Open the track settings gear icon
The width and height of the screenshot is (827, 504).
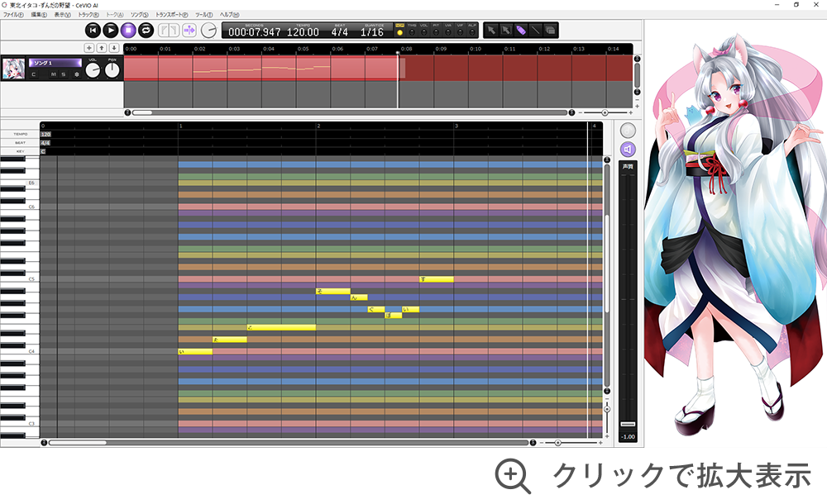pos(76,74)
